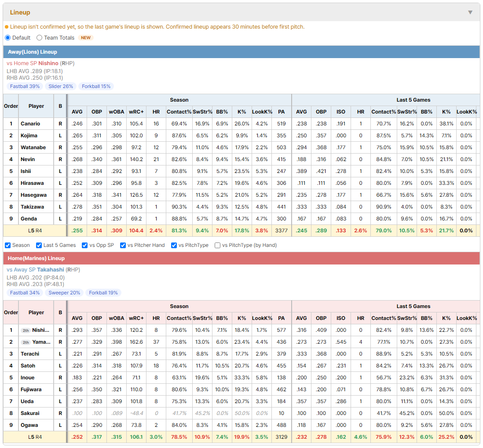
Task: Click the Forkball 19% pitch tag
Action: click(103, 293)
